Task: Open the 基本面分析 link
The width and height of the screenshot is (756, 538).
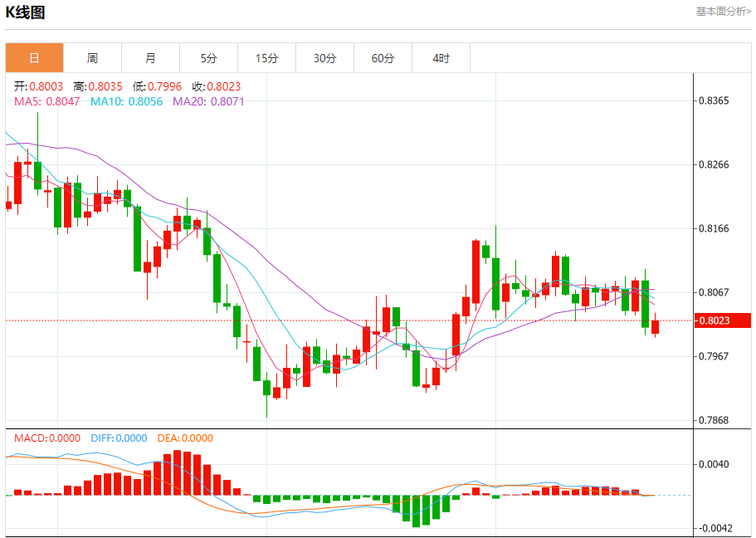Action: (723, 12)
